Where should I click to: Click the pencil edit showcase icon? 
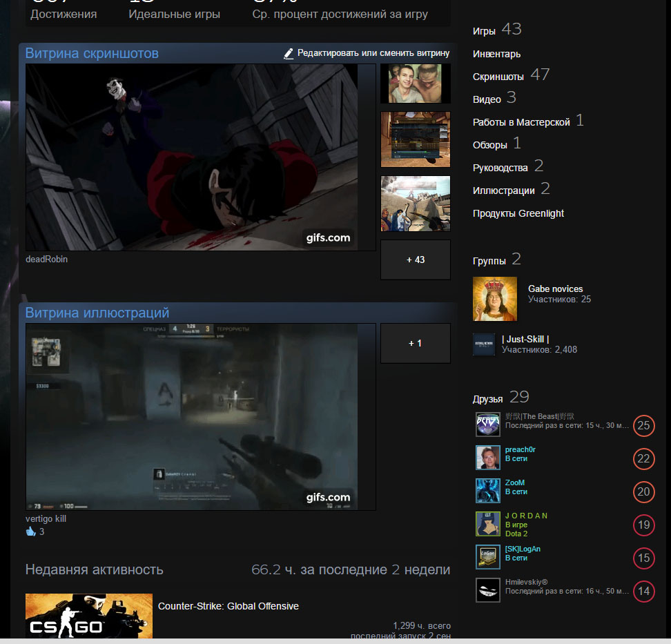point(289,53)
